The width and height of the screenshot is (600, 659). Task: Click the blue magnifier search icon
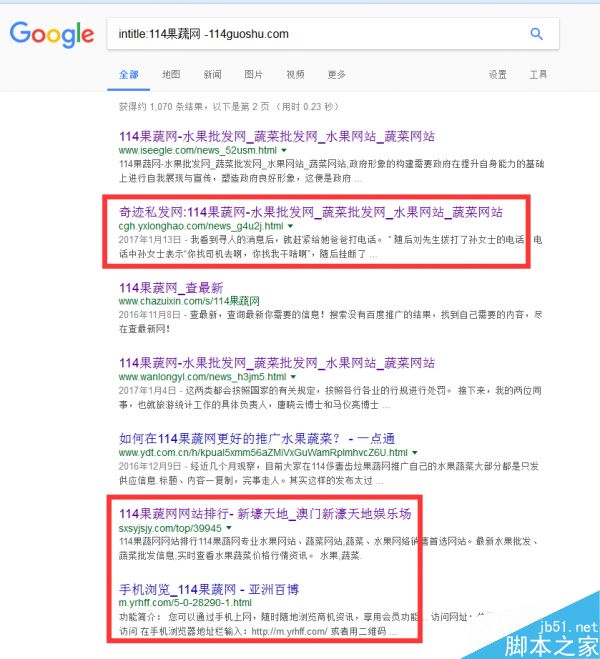click(x=537, y=34)
